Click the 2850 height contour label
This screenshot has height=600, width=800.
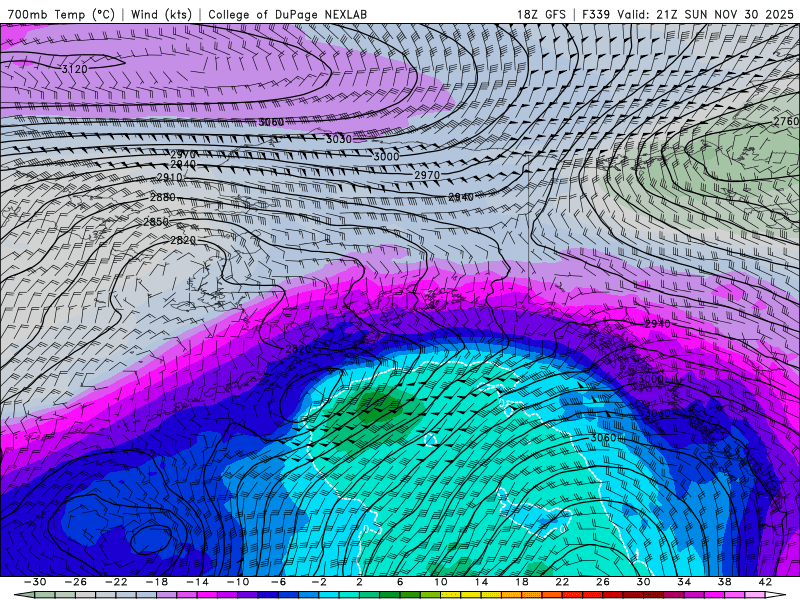156,222
